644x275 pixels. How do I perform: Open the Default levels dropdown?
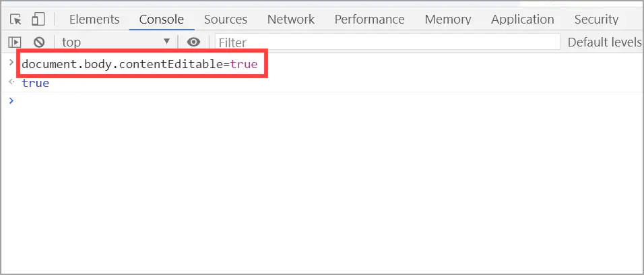604,42
